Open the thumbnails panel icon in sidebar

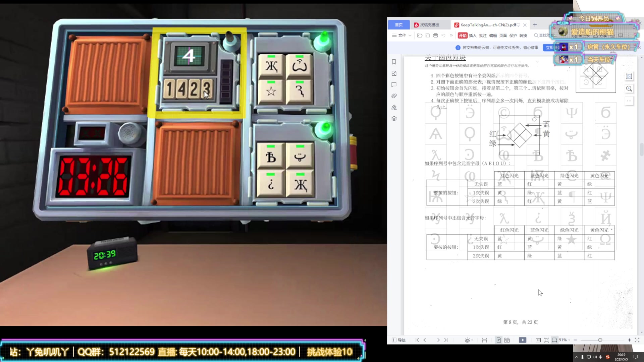(x=394, y=73)
